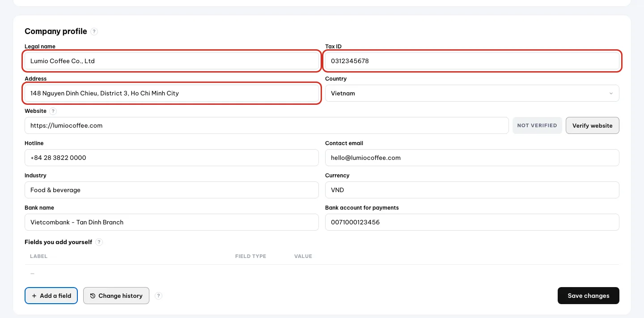Screen dimensions: 644x318
Task: Click help icon next to Change history button
Action: click(x=158, y=296)
